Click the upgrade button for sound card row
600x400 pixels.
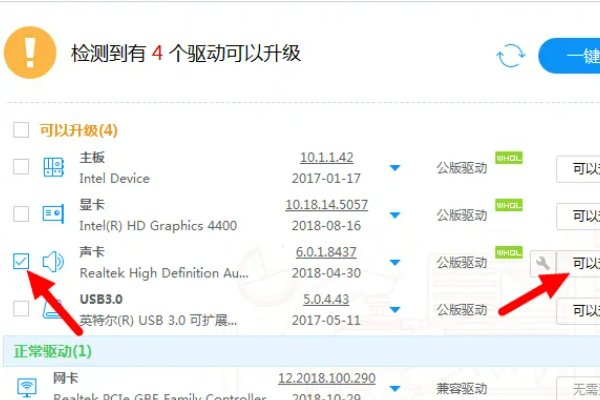[578, 263]
